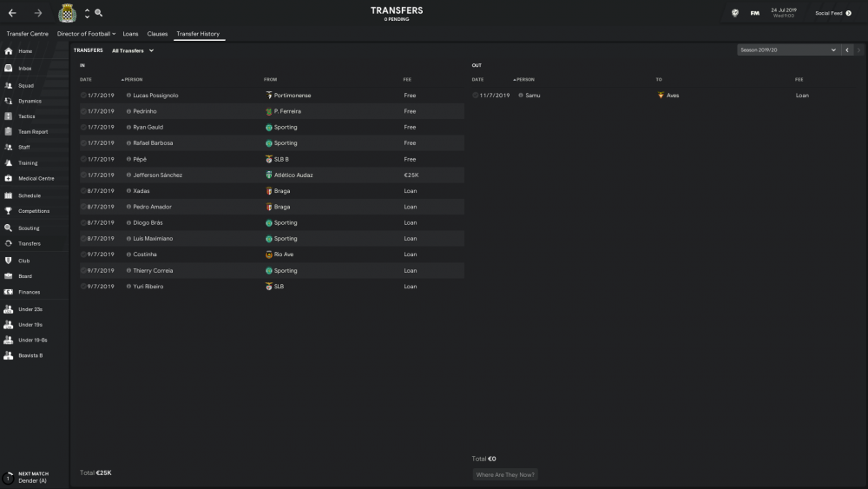This screenshot has height=489, width=868.
Task: Go forward with the right arrow
Action: click(x=37, y=13)
